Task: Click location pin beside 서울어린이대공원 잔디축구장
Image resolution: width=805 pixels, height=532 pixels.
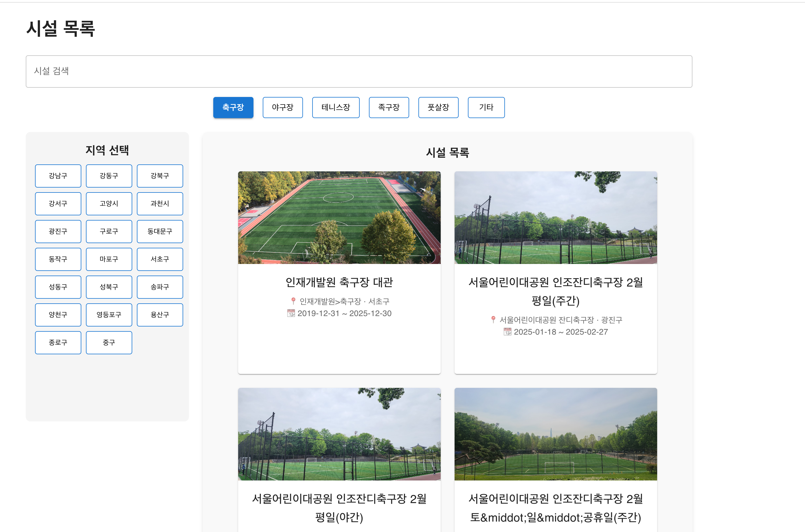Action: tap(493, 320)
